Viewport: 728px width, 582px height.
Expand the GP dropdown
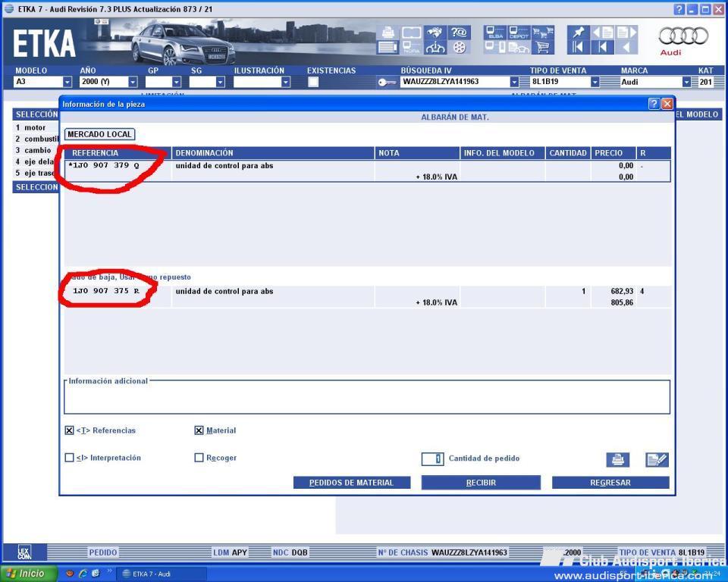tap(177, 82)
